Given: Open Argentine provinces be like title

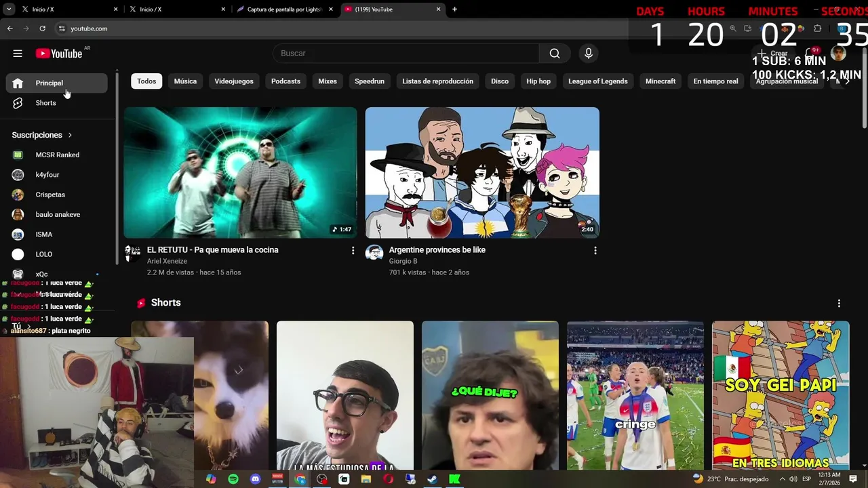Looking at the screenshot, I should pyautogui.click(x=437, y=250).
